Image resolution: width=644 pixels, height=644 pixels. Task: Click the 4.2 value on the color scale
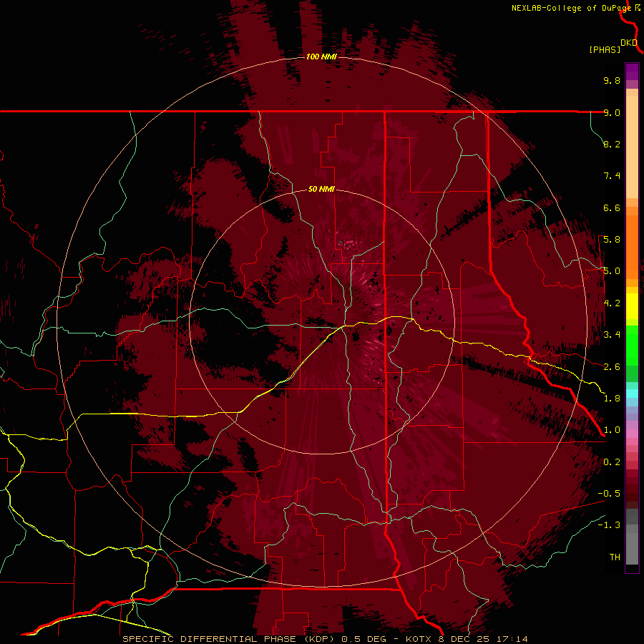612,303
